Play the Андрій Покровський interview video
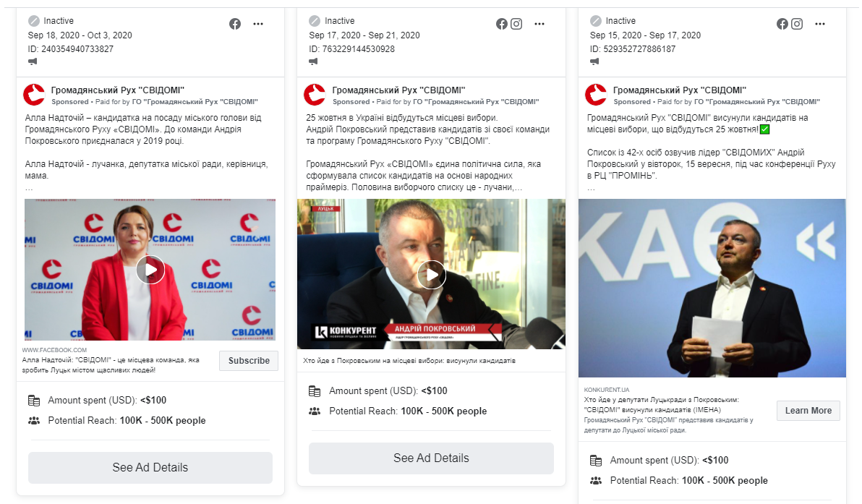 (431, 274)
